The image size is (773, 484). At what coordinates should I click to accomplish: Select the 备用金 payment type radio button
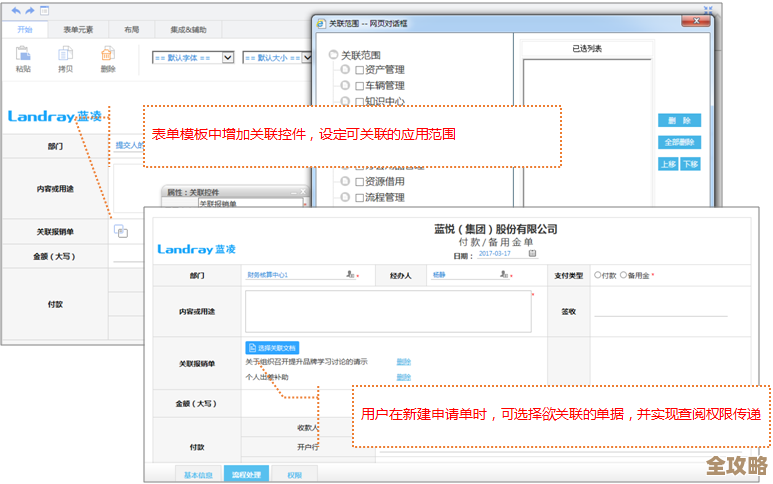[623, 275]
